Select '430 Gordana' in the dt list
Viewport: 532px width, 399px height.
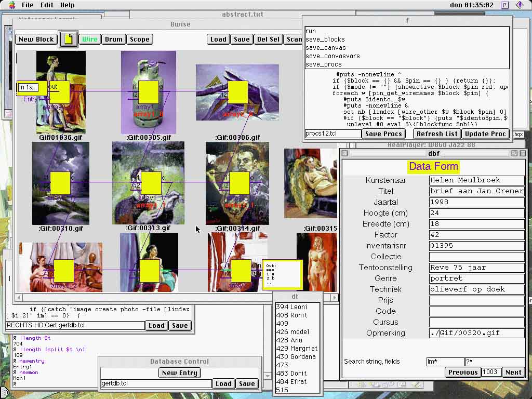coord(297,357)
